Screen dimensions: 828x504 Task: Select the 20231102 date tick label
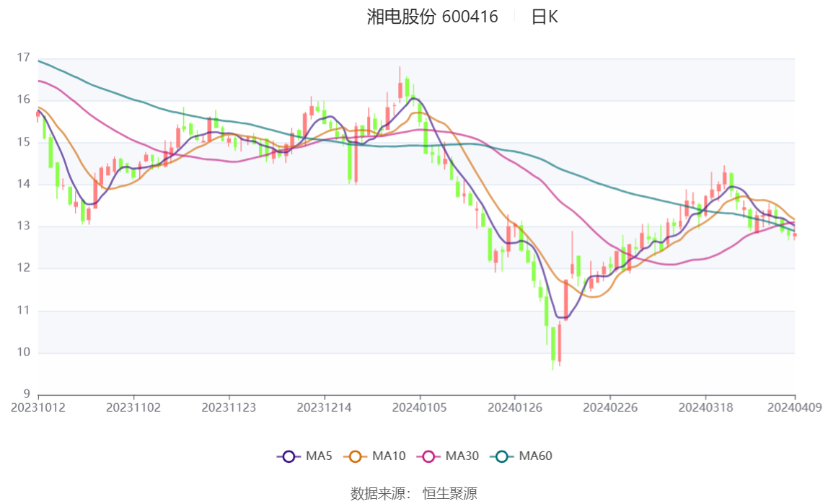click(x=133, y=408)
